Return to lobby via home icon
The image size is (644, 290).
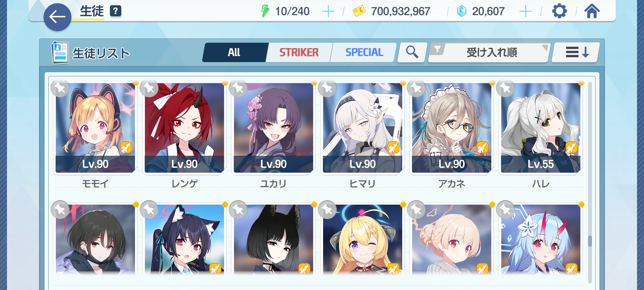click(x=592, y=11)
